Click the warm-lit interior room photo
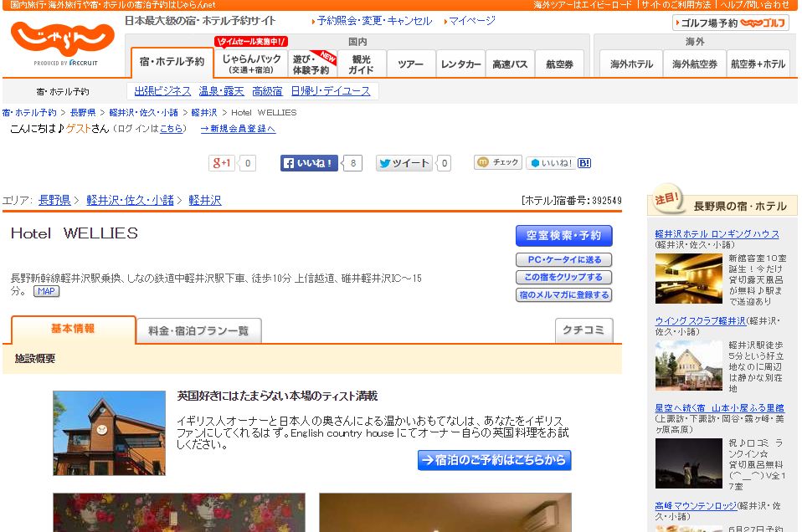This screenshot has width=802, height=532. pyautogui.click(x=445, y=513)
